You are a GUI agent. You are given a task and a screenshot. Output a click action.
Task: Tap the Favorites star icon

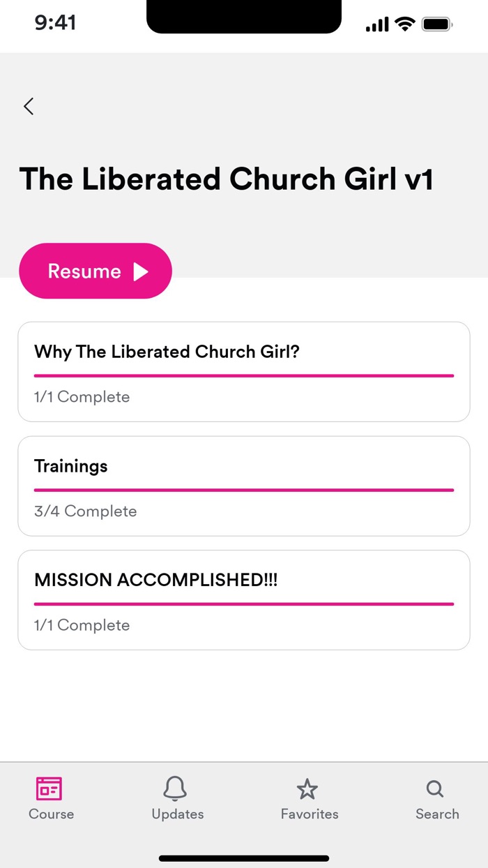307,789
